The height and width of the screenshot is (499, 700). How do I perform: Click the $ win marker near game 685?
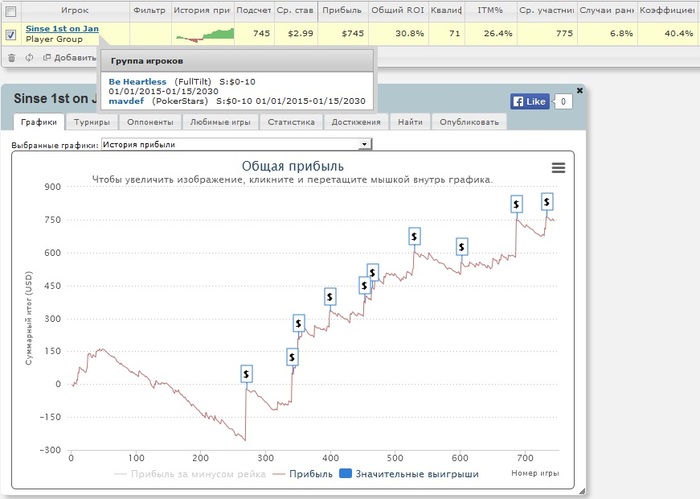coord(517,204)
